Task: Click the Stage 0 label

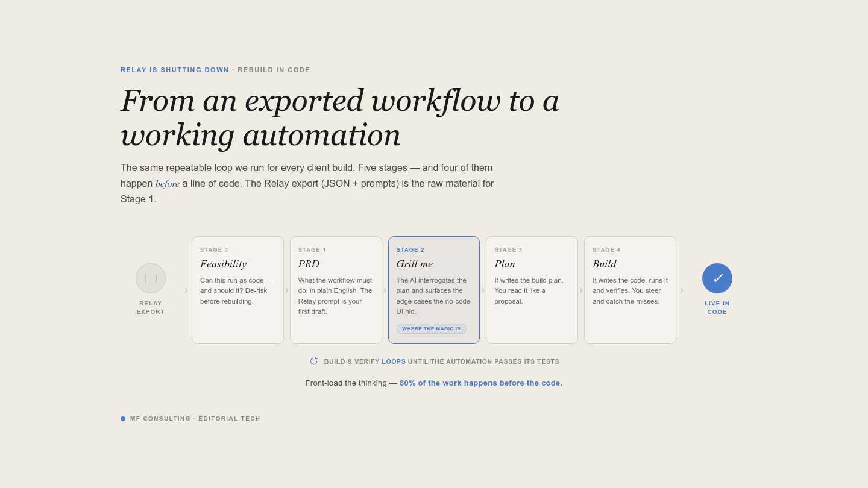Action: (x=214, y=250)
